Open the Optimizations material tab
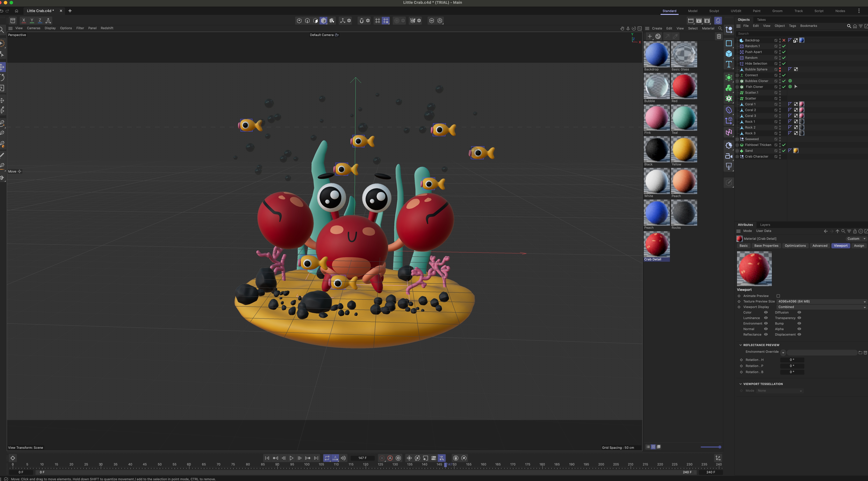 click(x=795, y=246)
